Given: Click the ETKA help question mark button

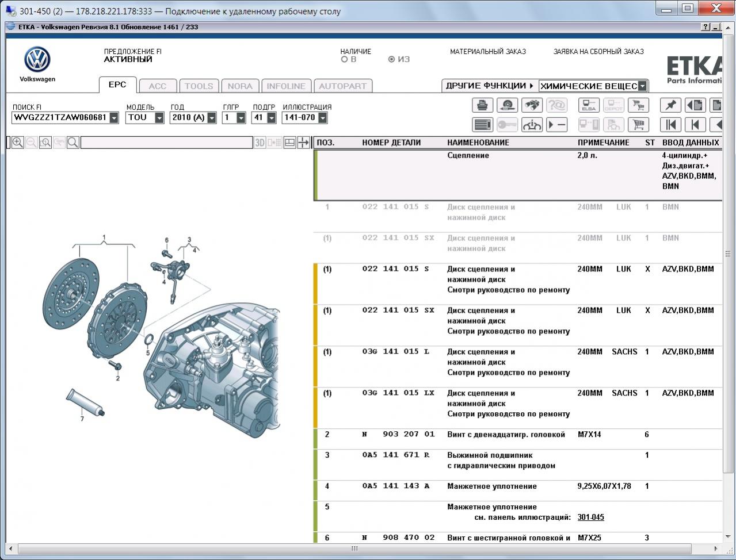Looking at the screenshot, I should [x=706, y=27].
